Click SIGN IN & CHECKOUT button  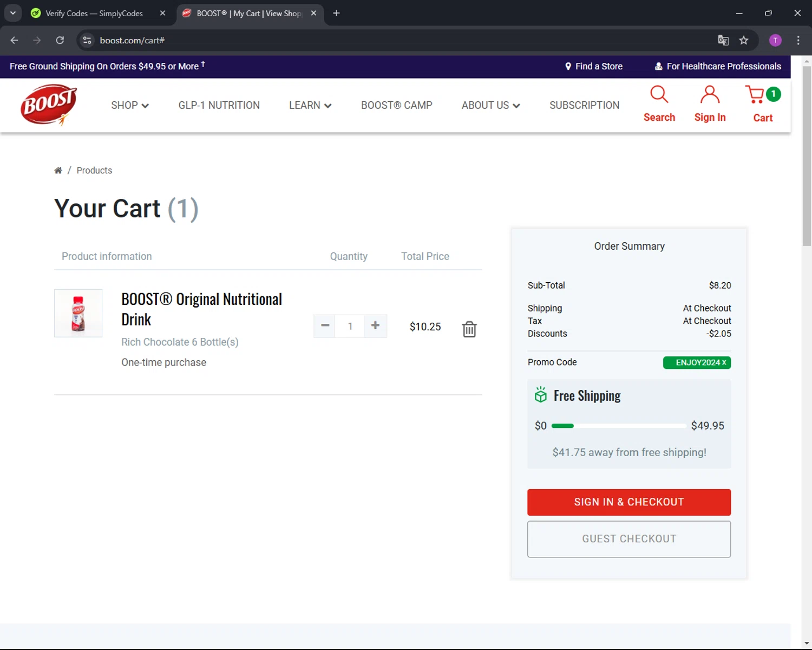[629, 502]
